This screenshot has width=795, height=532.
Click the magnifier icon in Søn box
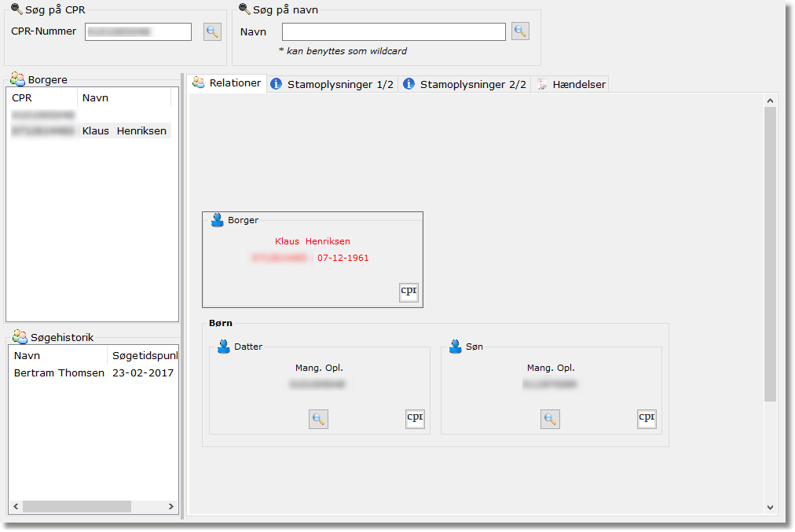(x=550, y=420)
